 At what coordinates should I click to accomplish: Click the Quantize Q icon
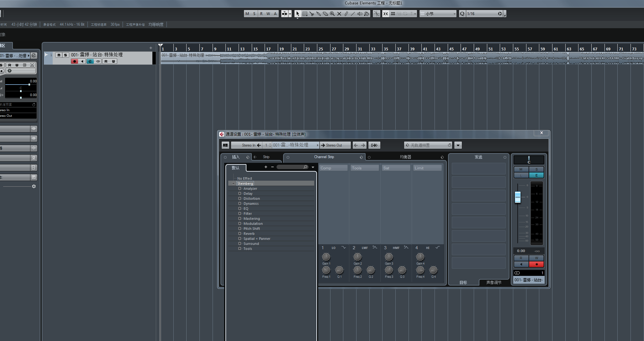[x=462, y=14]
